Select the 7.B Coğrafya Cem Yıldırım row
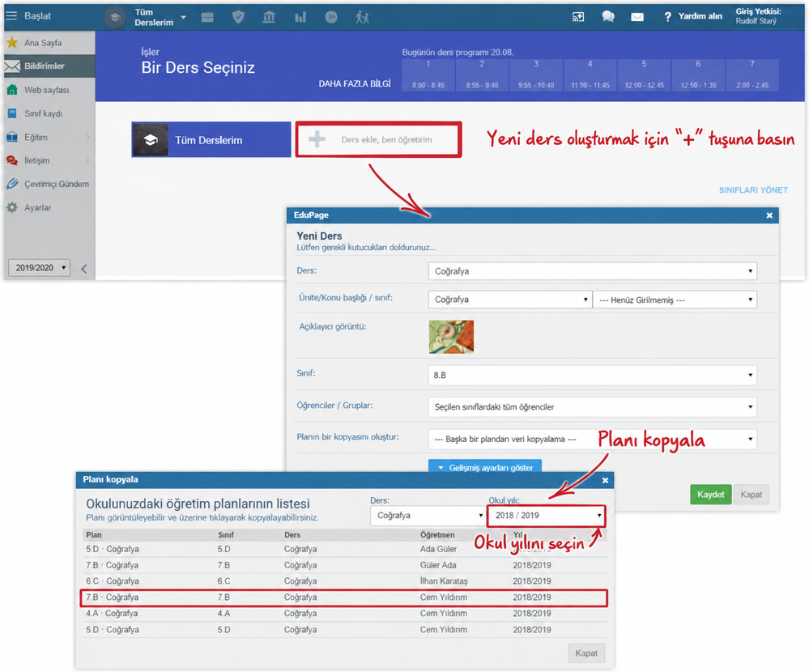The height and width of the screenshot is (672, 809). click(344, 598)
